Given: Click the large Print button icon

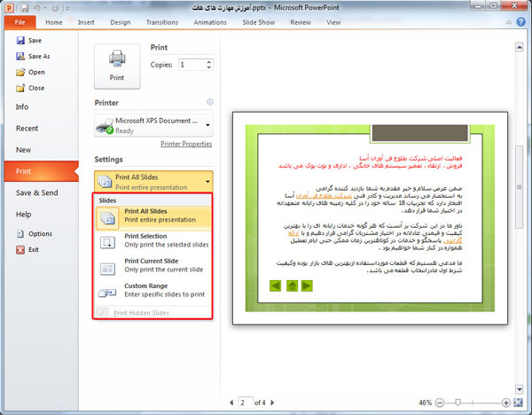Looking at the screenshot, I should [x=118, y=64].
